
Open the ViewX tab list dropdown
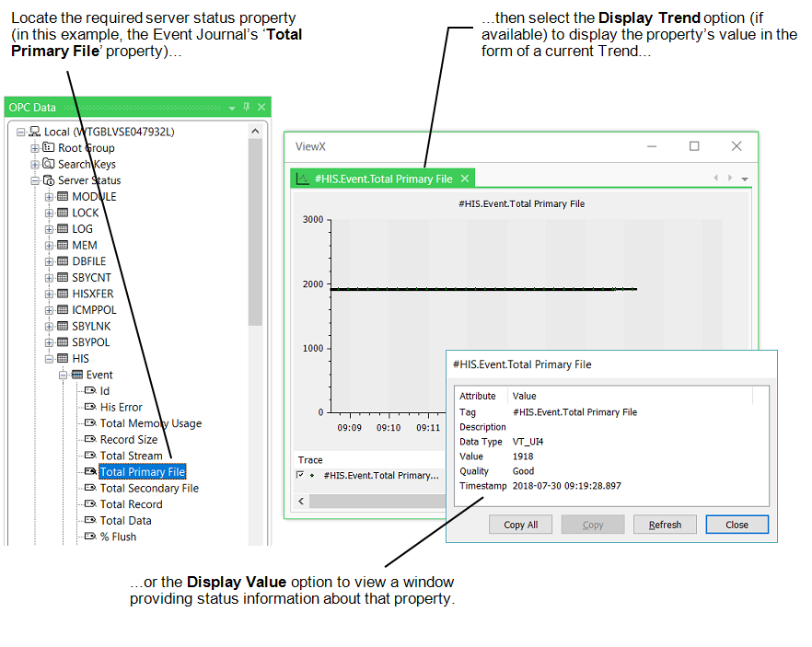(744, 179)
